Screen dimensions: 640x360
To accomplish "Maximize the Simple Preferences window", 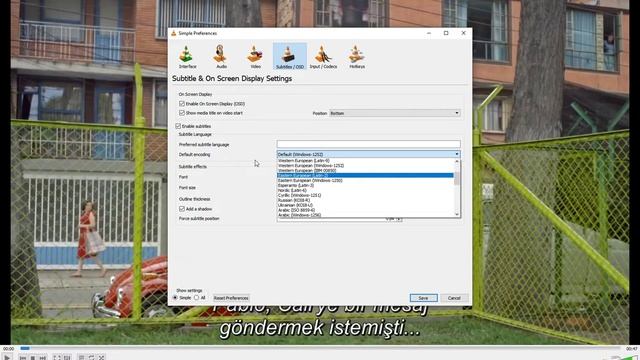I will [x=446, y=33].
